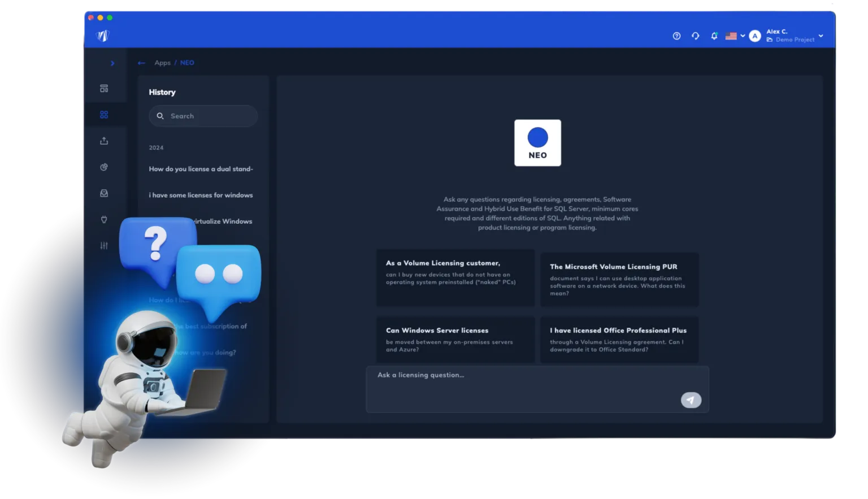Open the dashboard layout icon in sidebar
This screenshot has width=868, height=499.
tap(104, 89)
